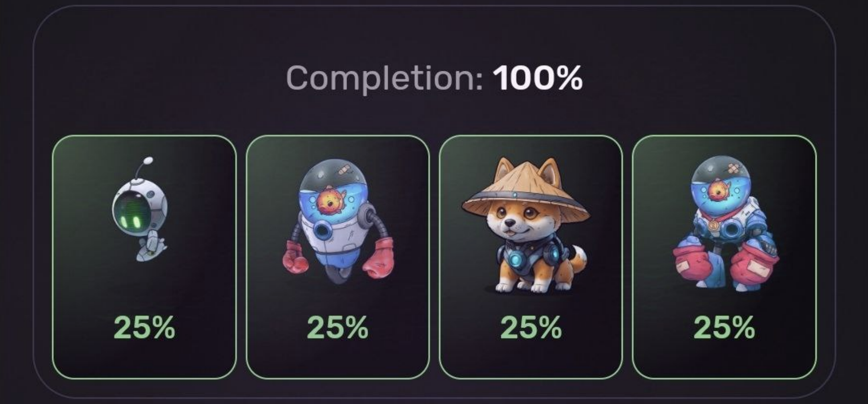Viewport: 868px width, 404px height.
Task: Click the Shiba dog wearing straw hat
Action: point(526,225)
